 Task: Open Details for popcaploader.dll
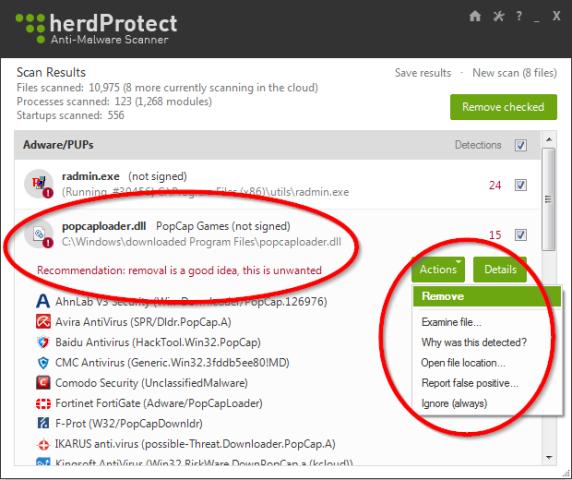[500, 270]
